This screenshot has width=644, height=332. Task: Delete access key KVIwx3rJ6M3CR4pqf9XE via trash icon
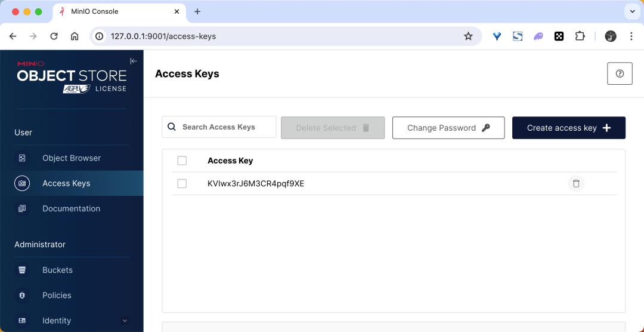(x=576, y=184)
